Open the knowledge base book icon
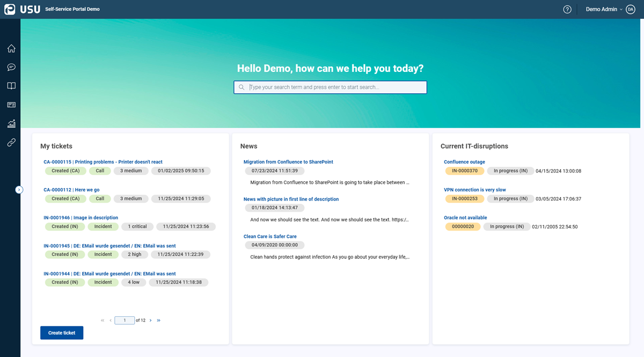The width and height of the screenshot is (644, 357). pos(11,86)
